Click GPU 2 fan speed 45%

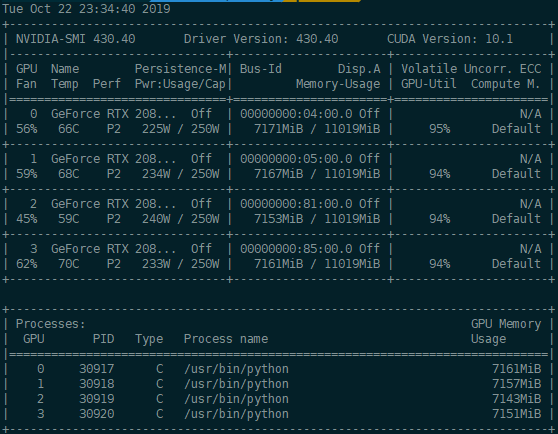[27, 219]
